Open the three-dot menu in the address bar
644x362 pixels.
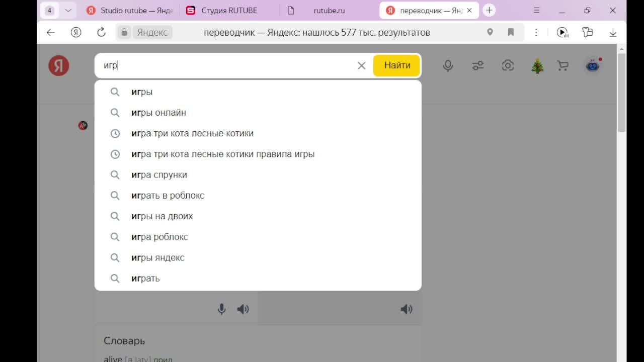pos(536,32)
